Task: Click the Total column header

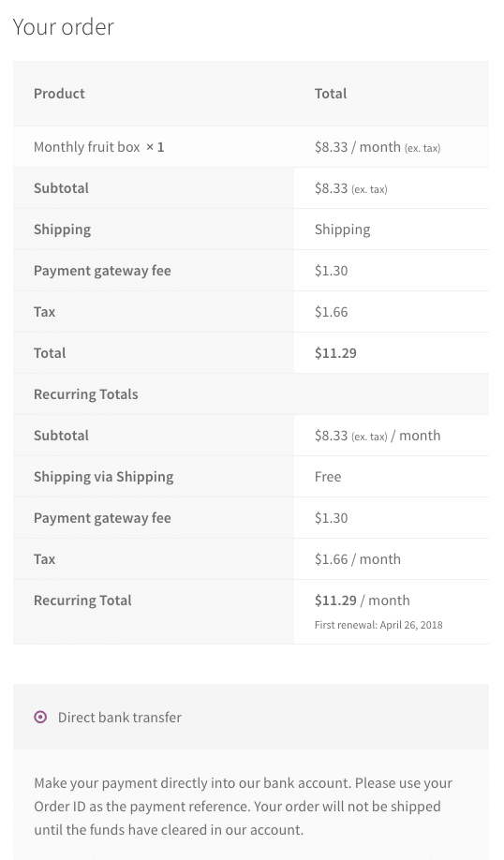Action: [331, 94]
